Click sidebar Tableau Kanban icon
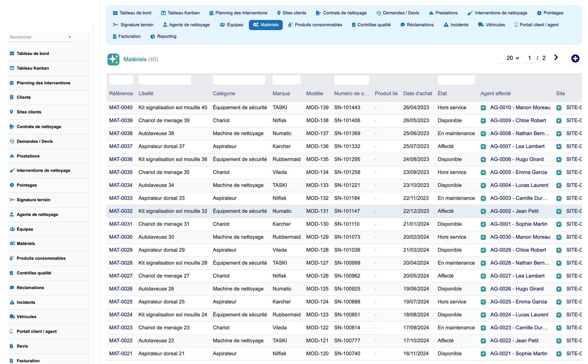The width and height of the screenshot is (588, 364). pos(12,68)
